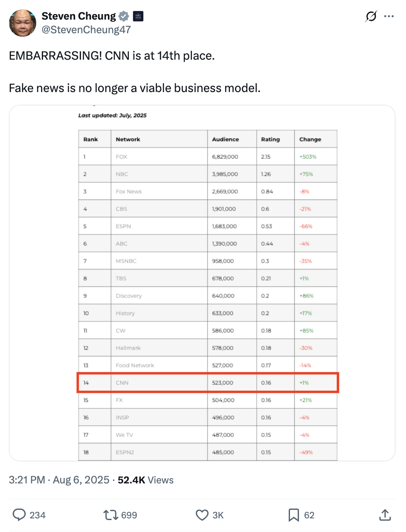406x532 pixels.
Task: Click the 3K likes count
Action: click(218, 515)
